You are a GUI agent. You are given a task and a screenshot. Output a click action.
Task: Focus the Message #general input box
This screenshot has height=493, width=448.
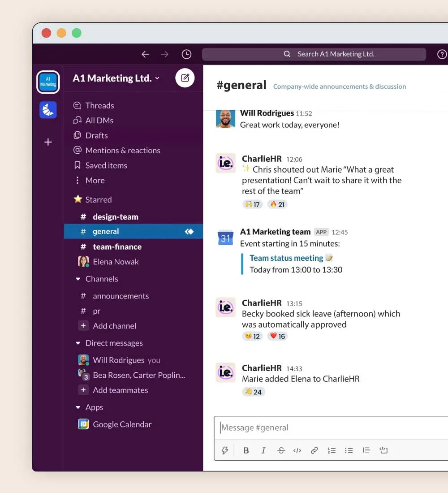331,428
